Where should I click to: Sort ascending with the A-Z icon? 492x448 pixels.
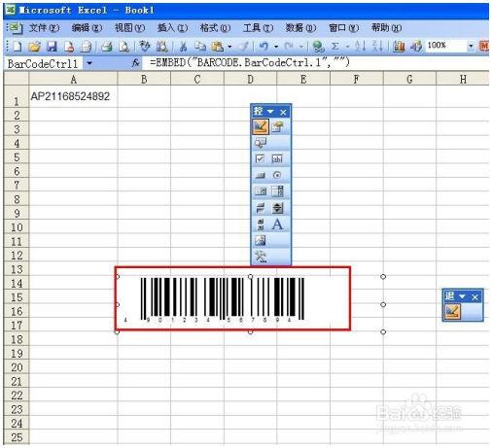pyautogui.click(x=361, y=47)
